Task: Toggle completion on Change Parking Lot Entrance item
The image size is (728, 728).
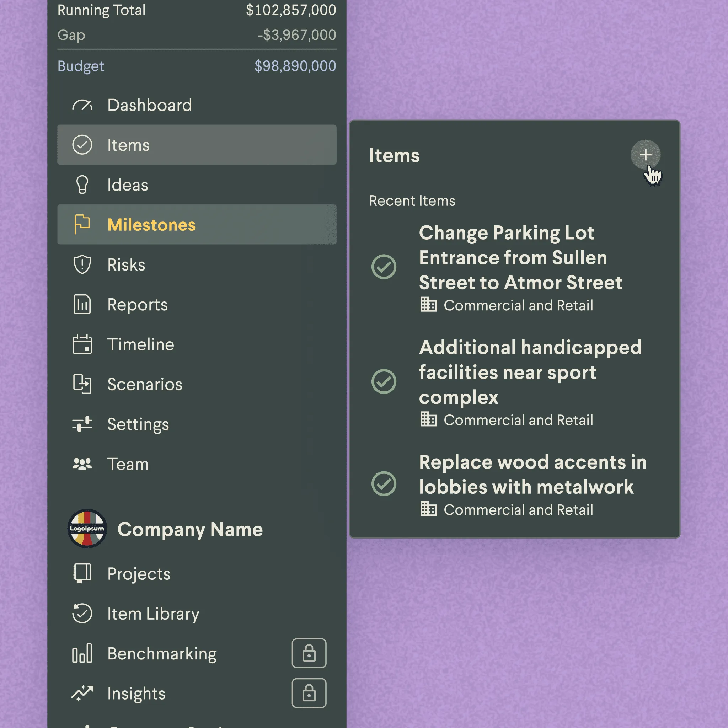Action: coord(384,268)
